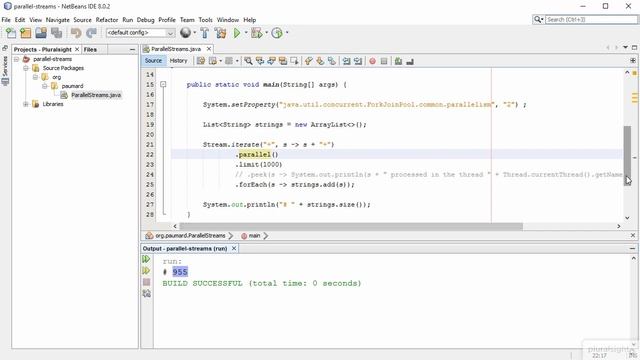Shift the line right
Screen dimensions: 640x360
coord(358,61)
